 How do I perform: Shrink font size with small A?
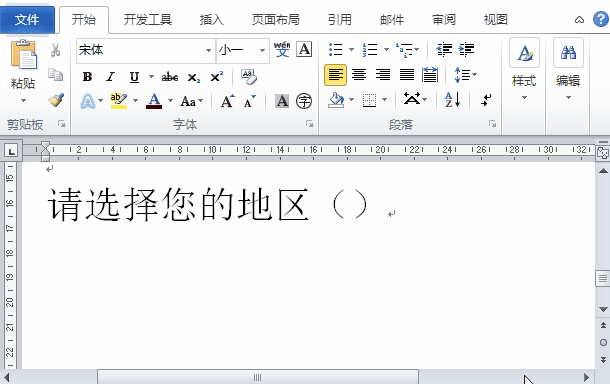coord(249,101)
